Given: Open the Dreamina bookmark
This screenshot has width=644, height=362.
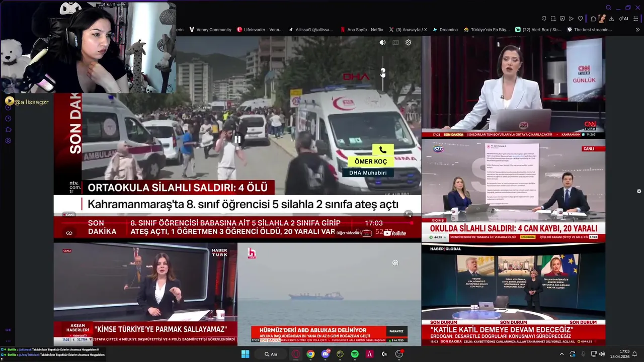Looking at the screenshot, I should pyautogui.click(x=445, y=30).
